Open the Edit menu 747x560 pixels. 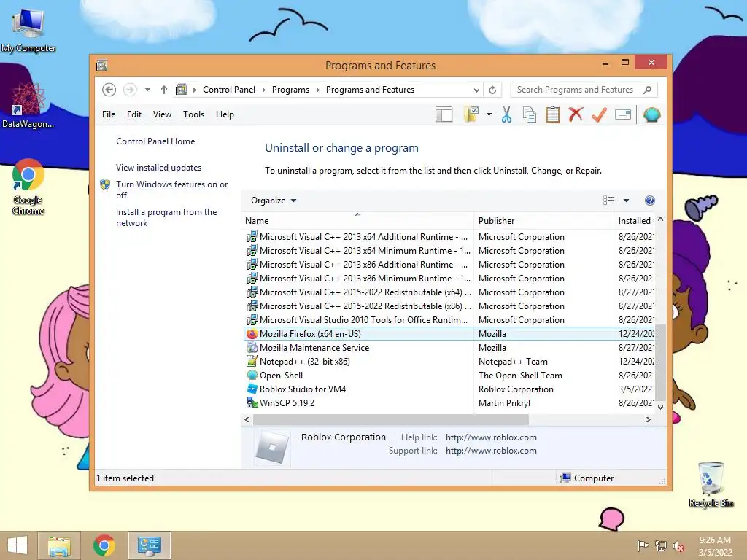click(x=134, y=114)
